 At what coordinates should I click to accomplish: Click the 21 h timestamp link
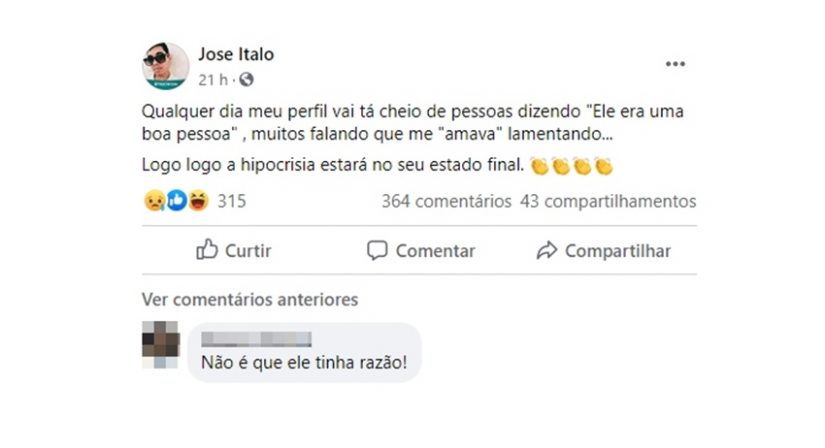coord(215,79)
